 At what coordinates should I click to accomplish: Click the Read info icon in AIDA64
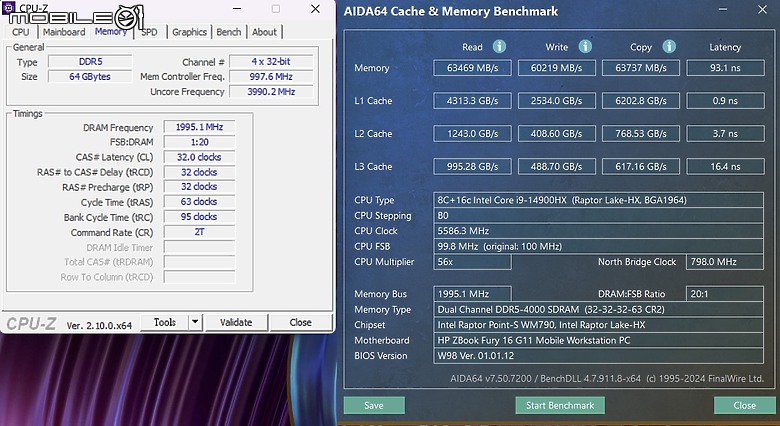pyautogui.click(x=499, y=46)
